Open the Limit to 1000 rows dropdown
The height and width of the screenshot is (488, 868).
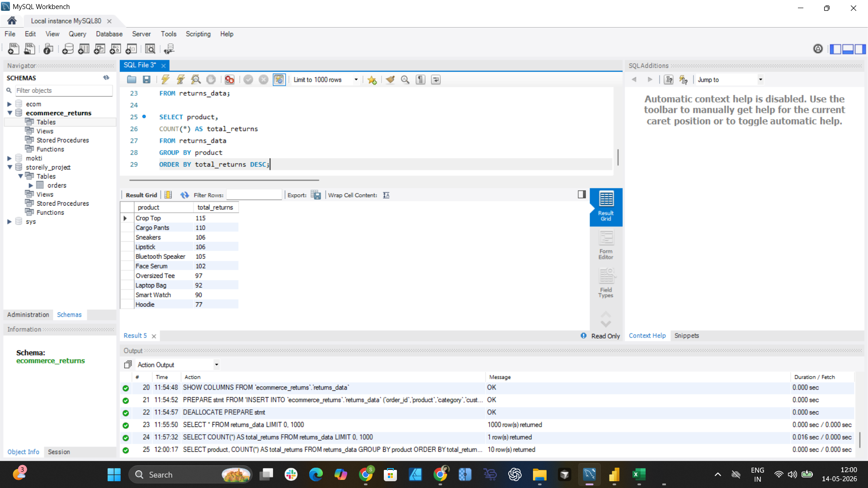(x=325, y=80)
